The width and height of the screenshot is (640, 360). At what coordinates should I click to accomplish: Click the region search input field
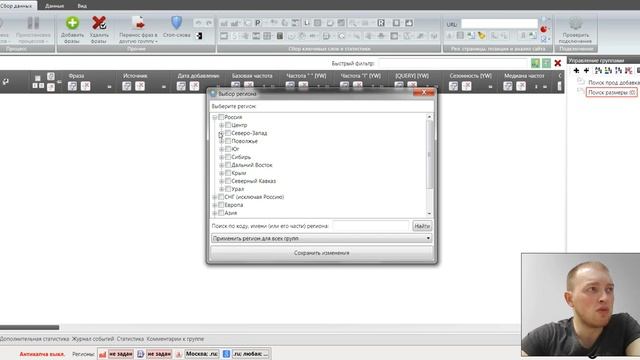370,226
